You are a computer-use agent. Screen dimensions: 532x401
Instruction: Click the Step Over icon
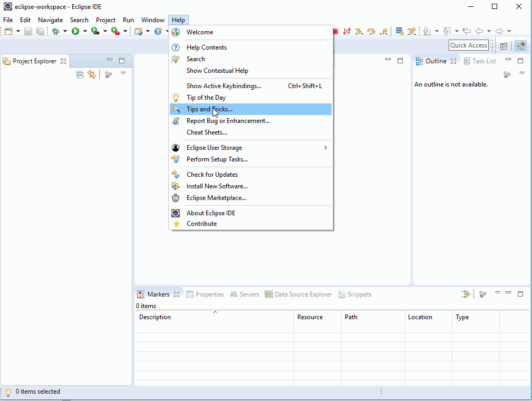click(372, 31)
